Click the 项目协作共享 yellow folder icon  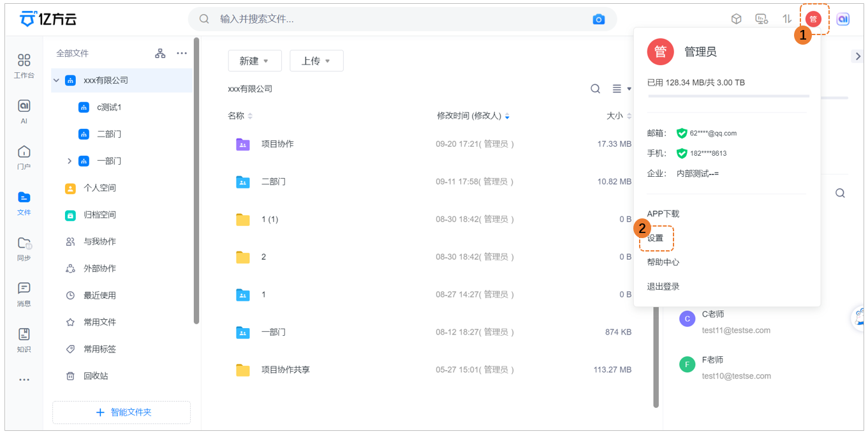coord(243,370)
